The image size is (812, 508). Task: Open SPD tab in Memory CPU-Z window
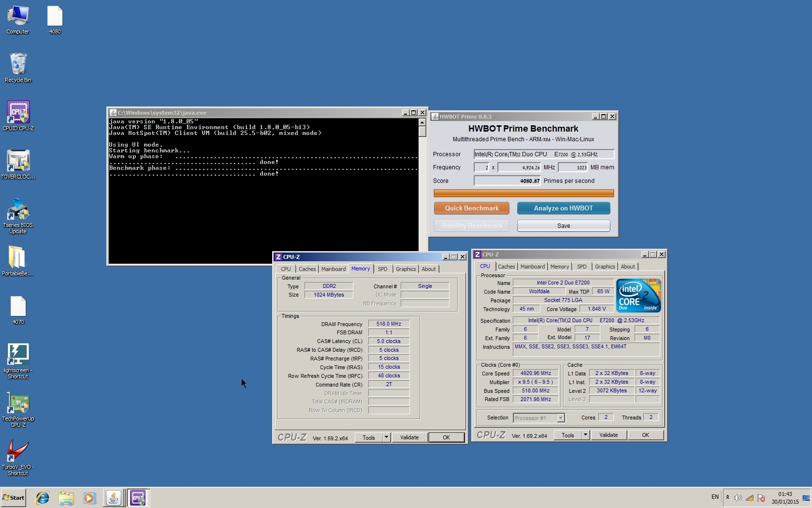point(382,269)
